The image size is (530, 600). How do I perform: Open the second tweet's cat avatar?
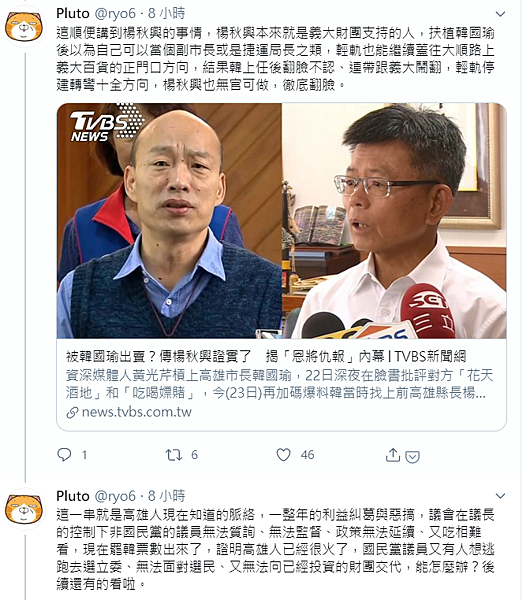[24, 508]
